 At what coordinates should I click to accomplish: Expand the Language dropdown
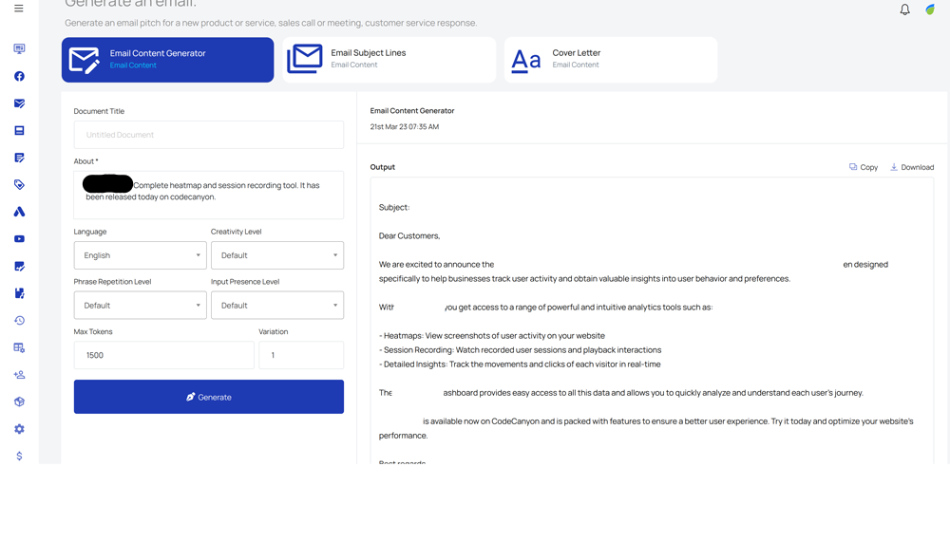tap(140, 255)
